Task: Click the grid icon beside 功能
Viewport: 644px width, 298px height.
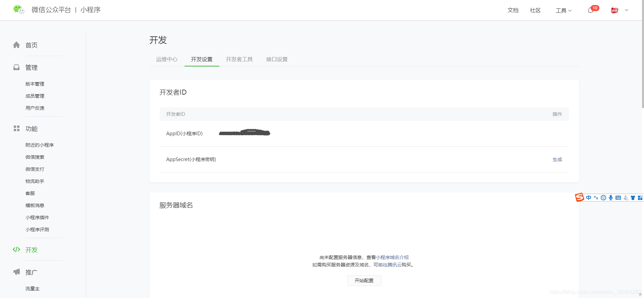Action: (x=16, y=129)
